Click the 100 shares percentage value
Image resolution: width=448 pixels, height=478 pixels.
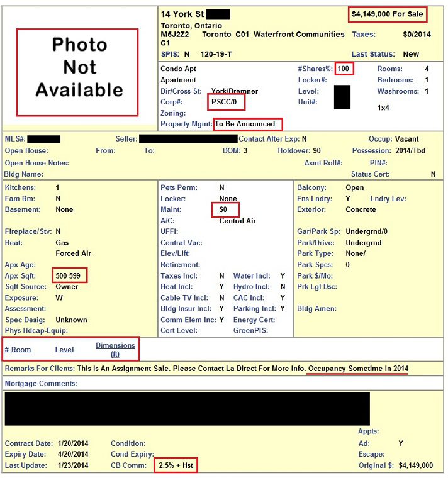pyautogui.click(x=344, y=69)
